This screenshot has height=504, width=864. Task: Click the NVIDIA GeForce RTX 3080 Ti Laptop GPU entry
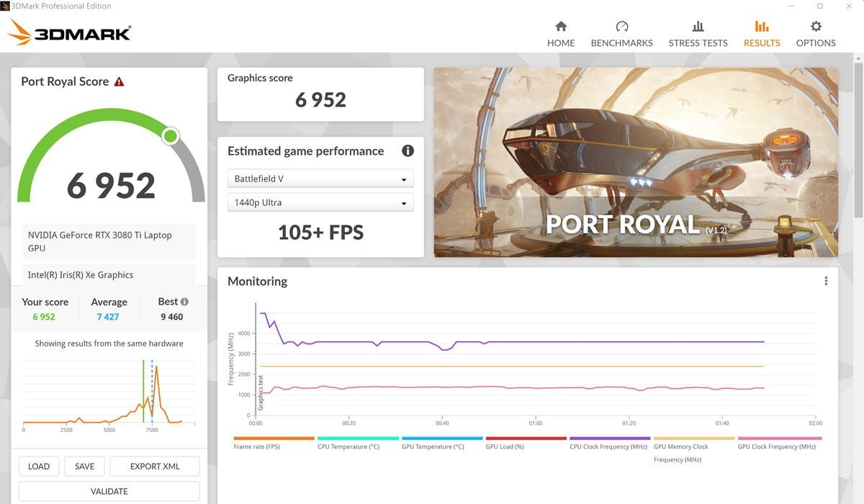[x=109, y=241]
